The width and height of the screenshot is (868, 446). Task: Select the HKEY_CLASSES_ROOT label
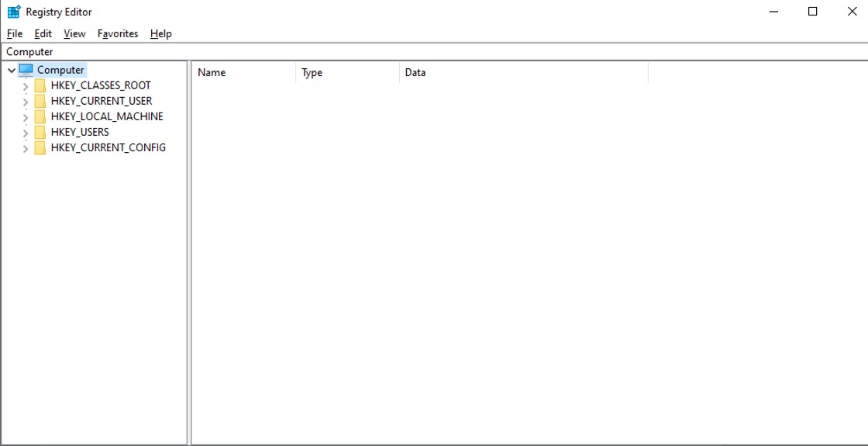tap(101, 86)
